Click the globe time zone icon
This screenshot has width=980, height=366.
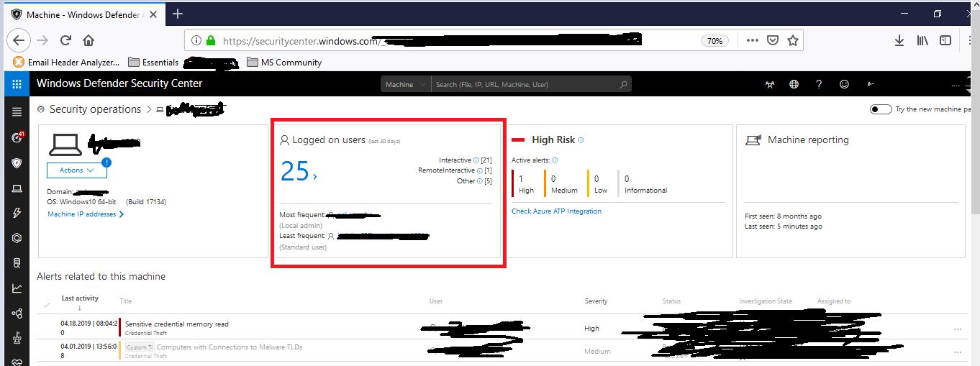(794, 84)
